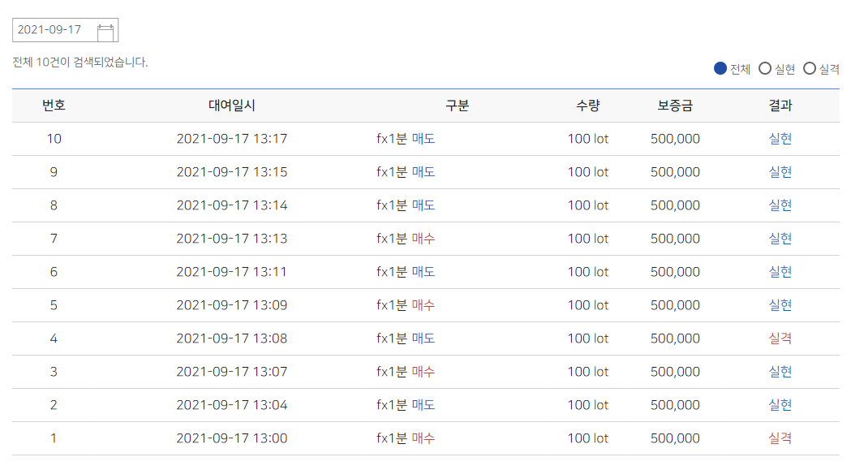
Task: Select the row dated 2021-09-17 13:09
Action: [x=426, y=305]
